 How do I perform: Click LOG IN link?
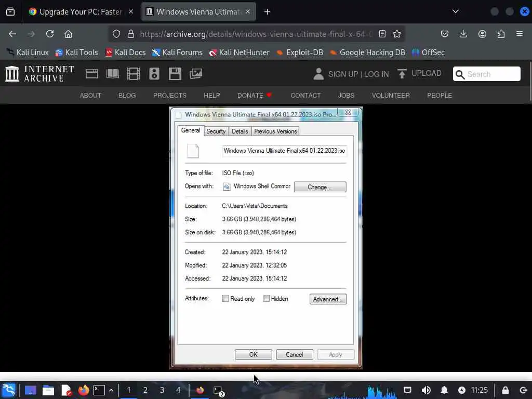[x=376, y=74]
